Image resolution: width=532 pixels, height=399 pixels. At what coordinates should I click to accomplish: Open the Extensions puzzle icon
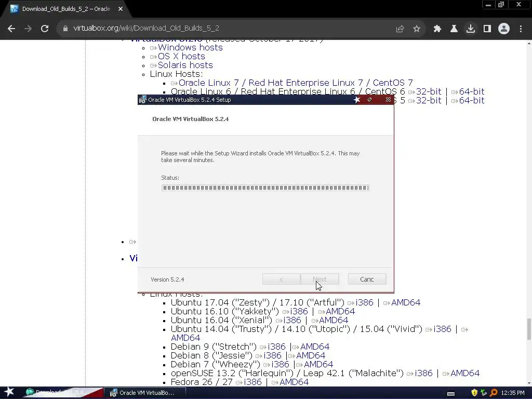pos(437,29)
